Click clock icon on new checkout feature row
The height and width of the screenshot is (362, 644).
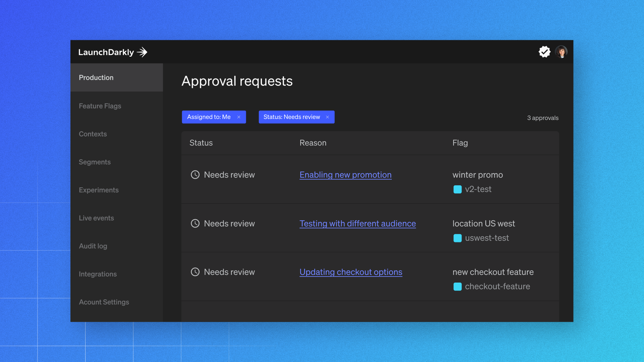point(195,272)
